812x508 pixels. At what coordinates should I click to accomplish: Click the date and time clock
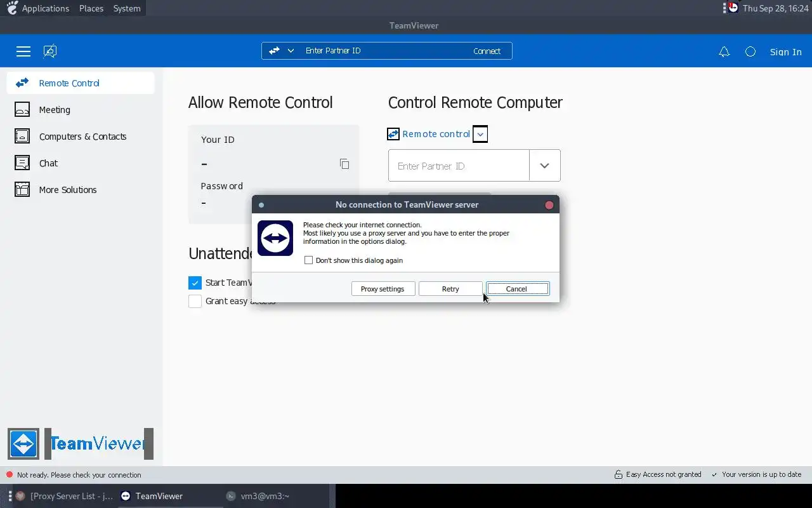tap(775, 8)
